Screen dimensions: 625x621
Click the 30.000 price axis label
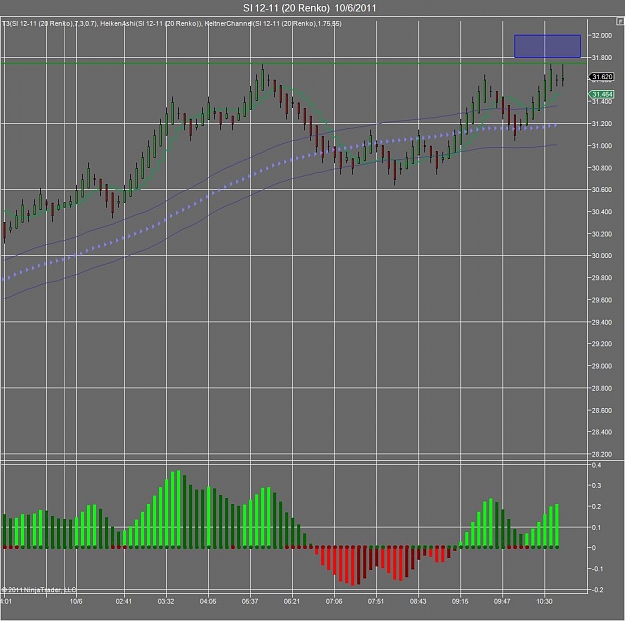coord(601,256)
